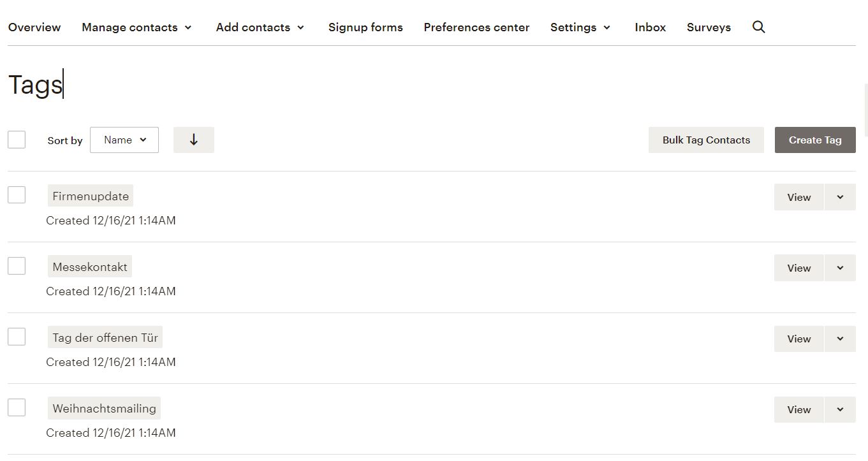Expand options chevron for Messekontakt tag
Viewport: 868px width, 461px height.
[x=840, y=268]
